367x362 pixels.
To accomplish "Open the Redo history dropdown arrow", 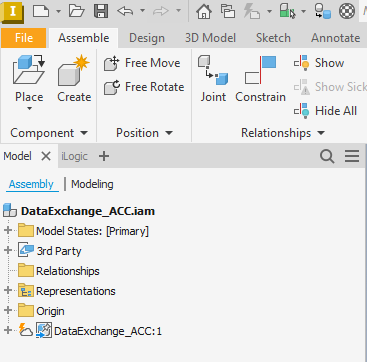I will coord(178,11).
